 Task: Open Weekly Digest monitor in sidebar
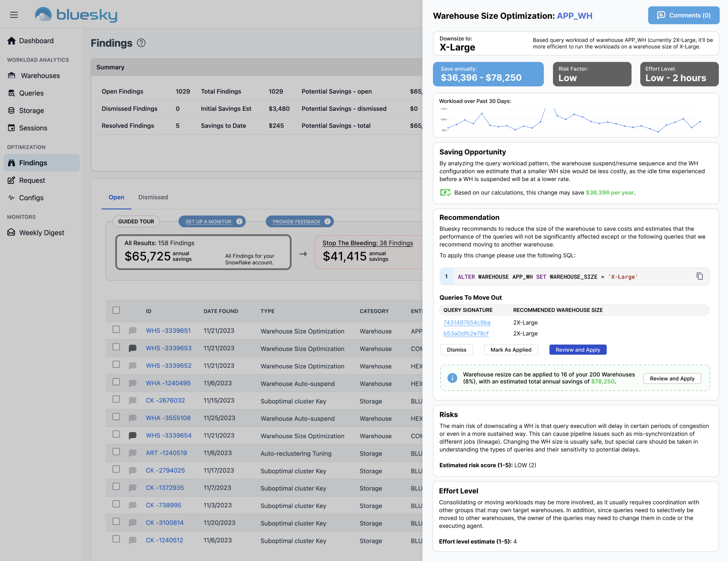click(x=41, y=232)
